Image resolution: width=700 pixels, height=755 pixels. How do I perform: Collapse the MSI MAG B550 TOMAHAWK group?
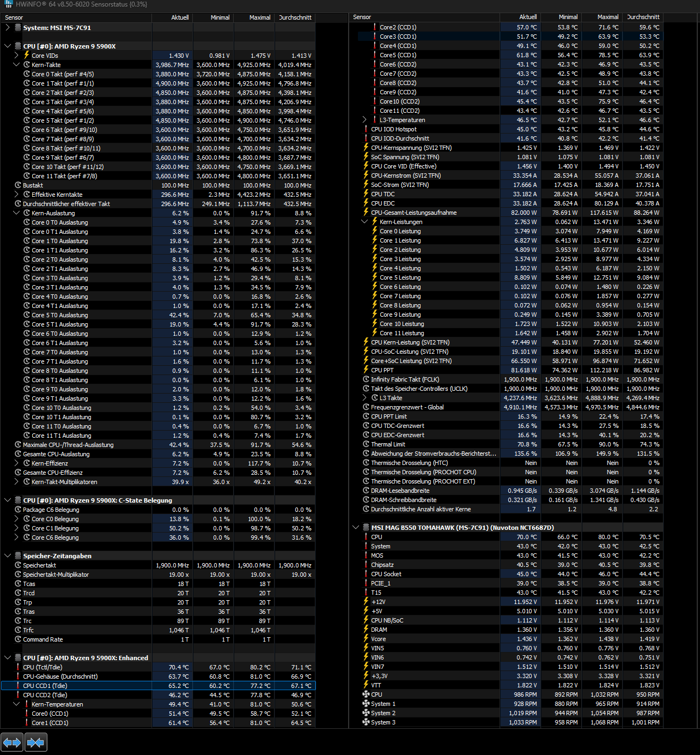tap(356, 528)
